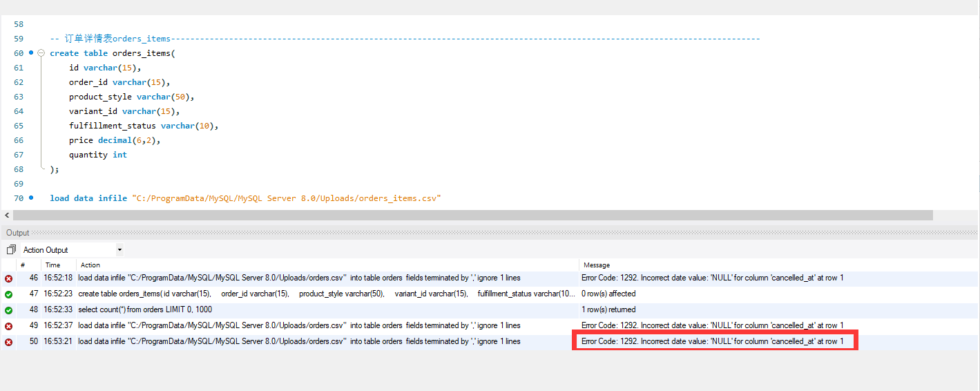Click 'create table orders_items(' code line

(x=113, y=53)
